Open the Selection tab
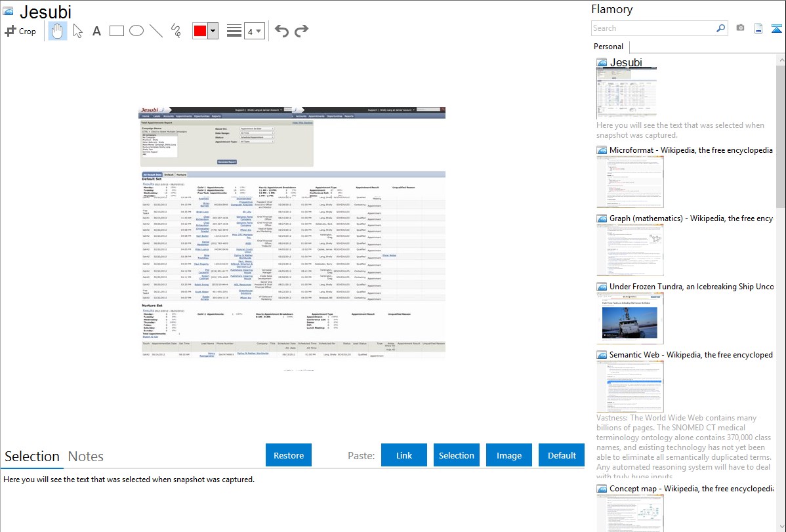786x532 pixels. pyautogui.click(x=32, y=457)
